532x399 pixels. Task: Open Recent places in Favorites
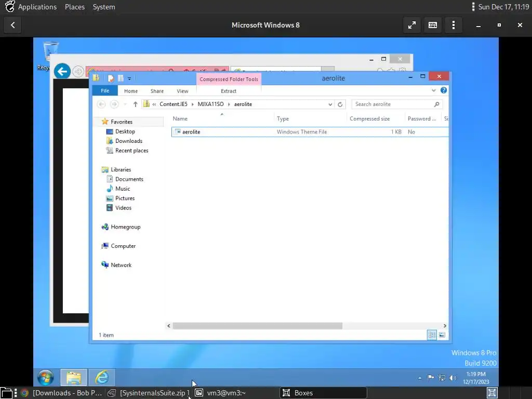[x=131, y=150]
